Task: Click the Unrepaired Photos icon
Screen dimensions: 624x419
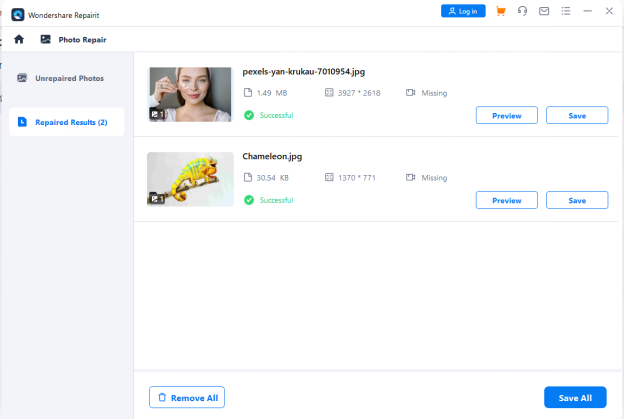Action: (x=22, y=78)
